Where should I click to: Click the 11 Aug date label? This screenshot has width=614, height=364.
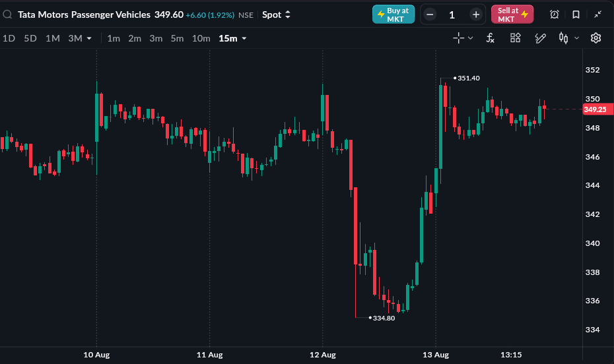(x=209, y=355)
